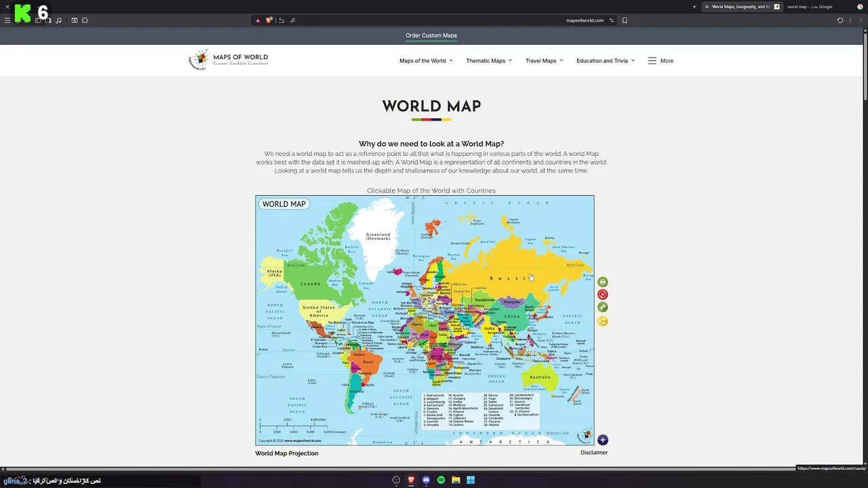Open Discord from the taskbar
868x488 pixels.
coord(426,480)
